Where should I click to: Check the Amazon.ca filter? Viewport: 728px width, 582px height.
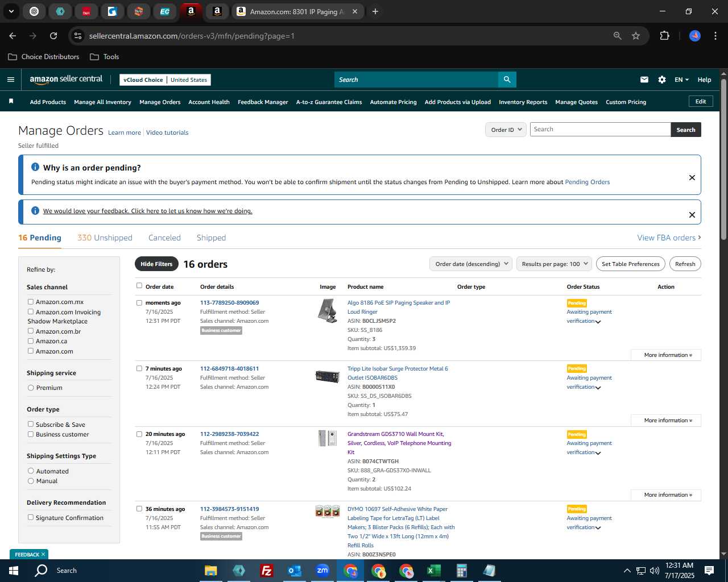click(31, 341)
